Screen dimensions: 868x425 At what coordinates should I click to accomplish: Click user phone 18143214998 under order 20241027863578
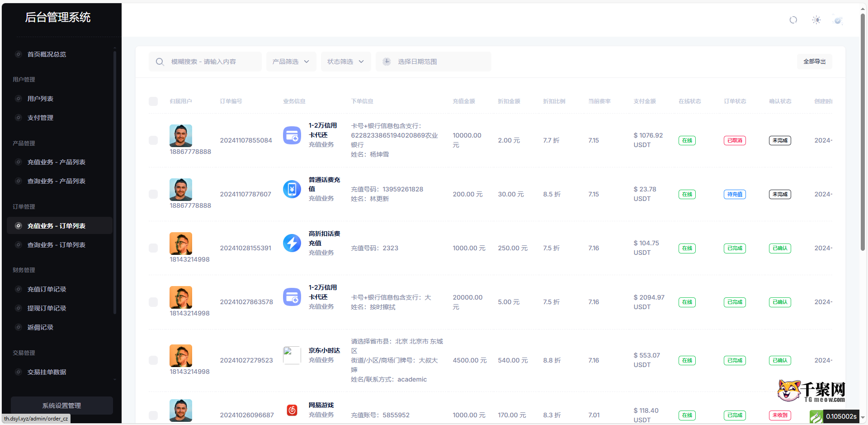coord(189,313)
